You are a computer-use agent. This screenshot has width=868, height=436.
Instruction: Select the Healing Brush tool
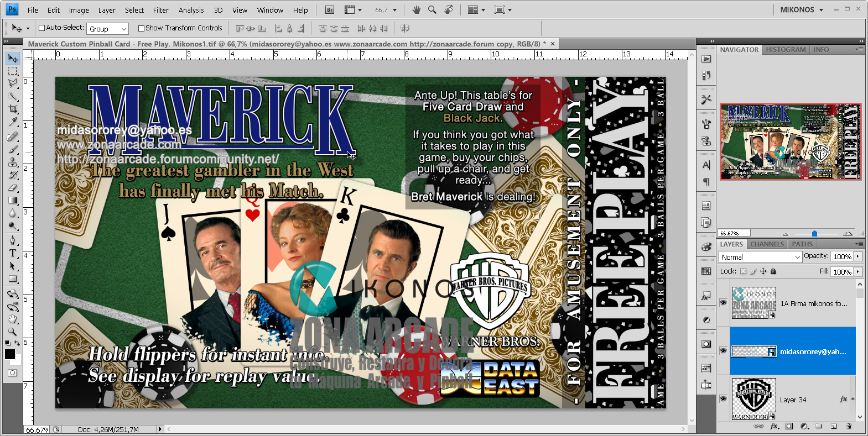(x=12, y=136)
